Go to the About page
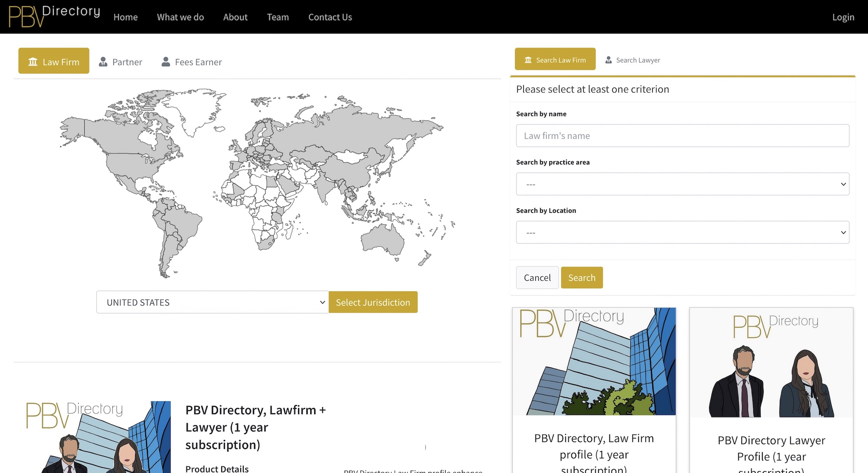Screen dimensions: 868x473 coord(235,17)
